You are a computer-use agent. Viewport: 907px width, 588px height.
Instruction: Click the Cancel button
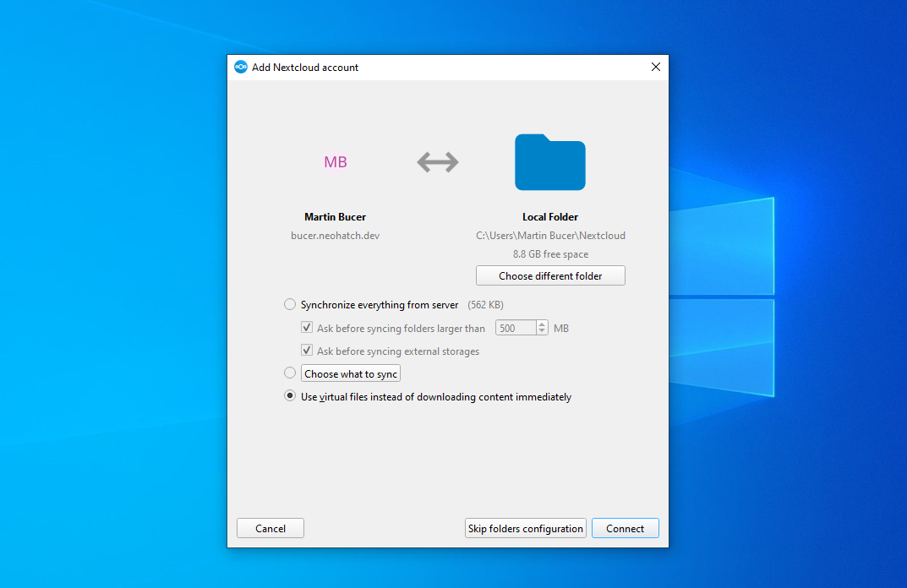click(270, 529)
